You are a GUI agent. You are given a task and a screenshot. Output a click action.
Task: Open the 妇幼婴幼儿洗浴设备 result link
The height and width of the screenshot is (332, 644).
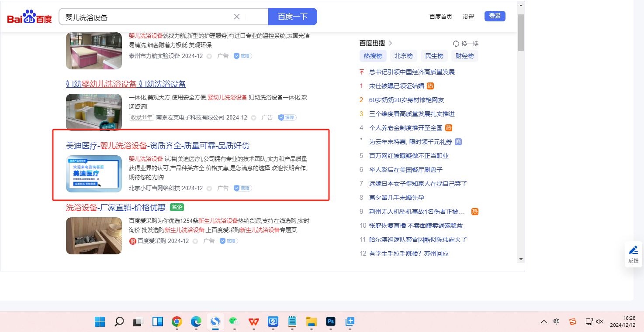click(x=126, y=84)
